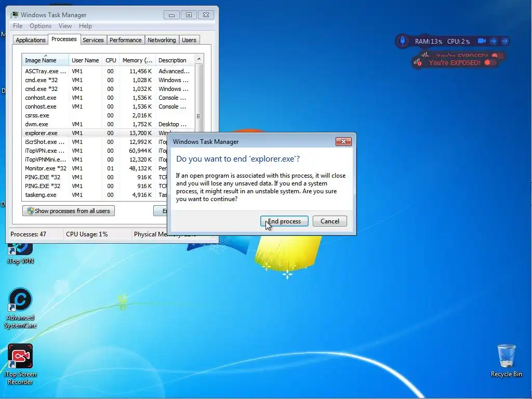Image resolution: width=532 pixels, height=399 pixels.
Task: Switch to the Services tab
Action: pos(93,40)
